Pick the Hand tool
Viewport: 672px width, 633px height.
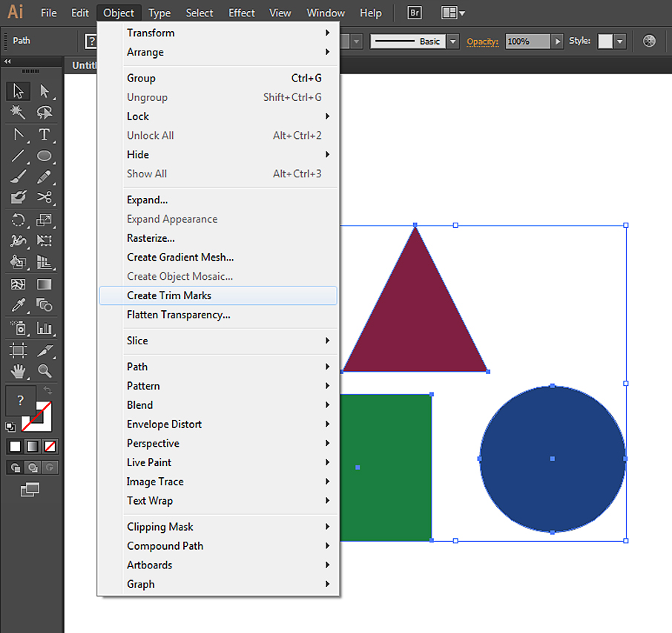point(18,370)
